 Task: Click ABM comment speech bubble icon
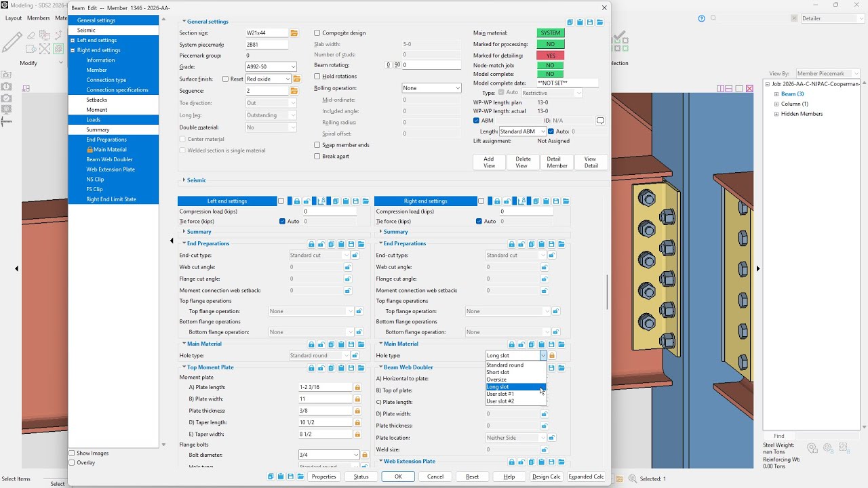coord(600,121)
